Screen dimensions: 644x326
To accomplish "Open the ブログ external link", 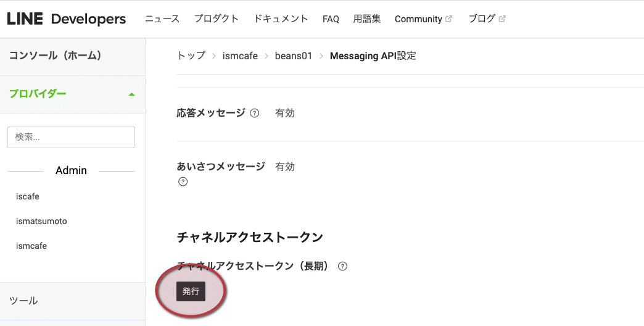I will coord(487,19).
